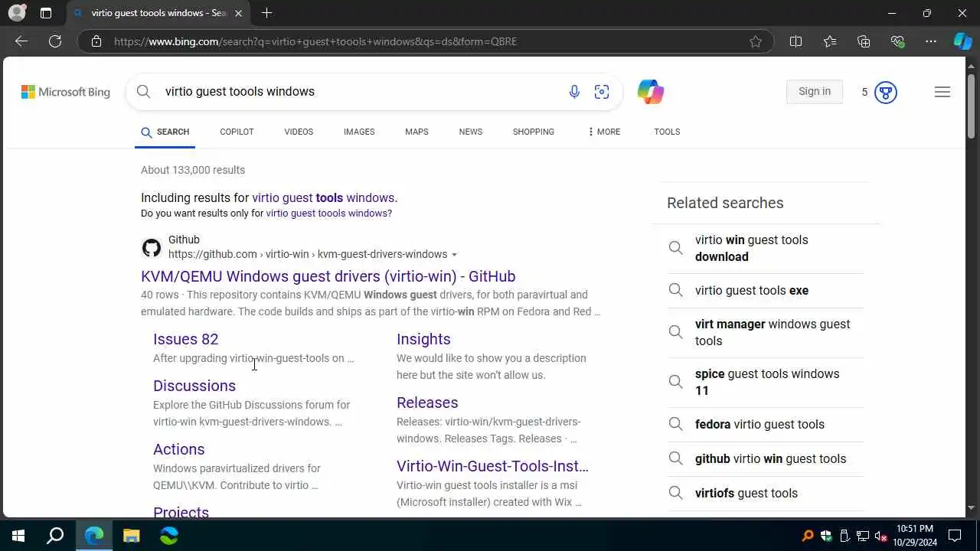Open Virtio-Win-Guest-Tools-Inst… sublink
The height and width of the screenshot is (551, 980).
click(492, 466)
